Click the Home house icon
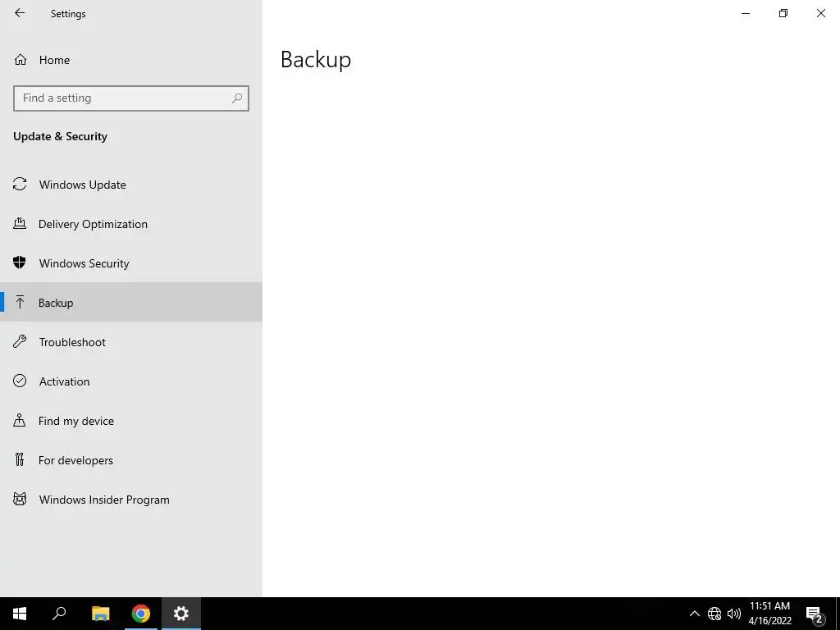840x630 pixels. (21, 59)
